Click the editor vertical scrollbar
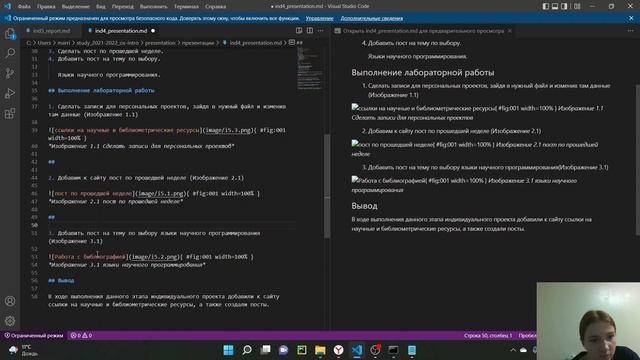This screenshot has height=360, width=640. (327, 186)
